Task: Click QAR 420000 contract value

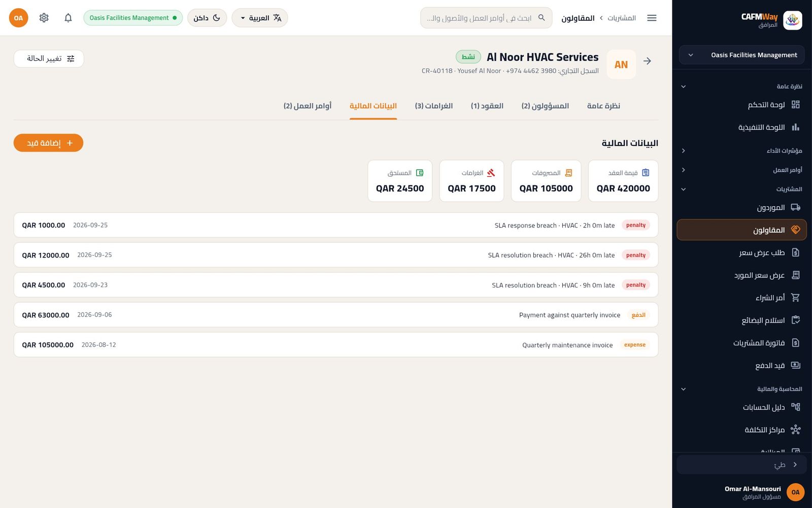Action: [623, 188]
